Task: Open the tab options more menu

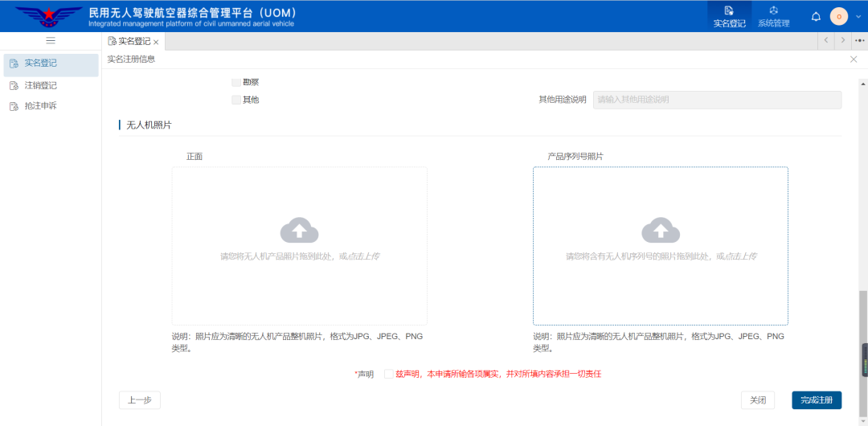Action: point(859,40)
